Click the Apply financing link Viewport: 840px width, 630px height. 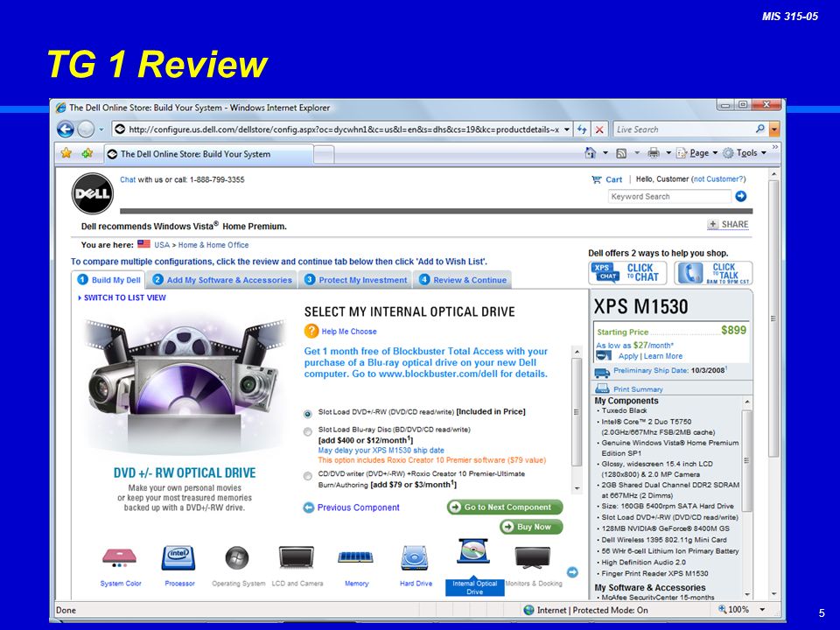628,356
